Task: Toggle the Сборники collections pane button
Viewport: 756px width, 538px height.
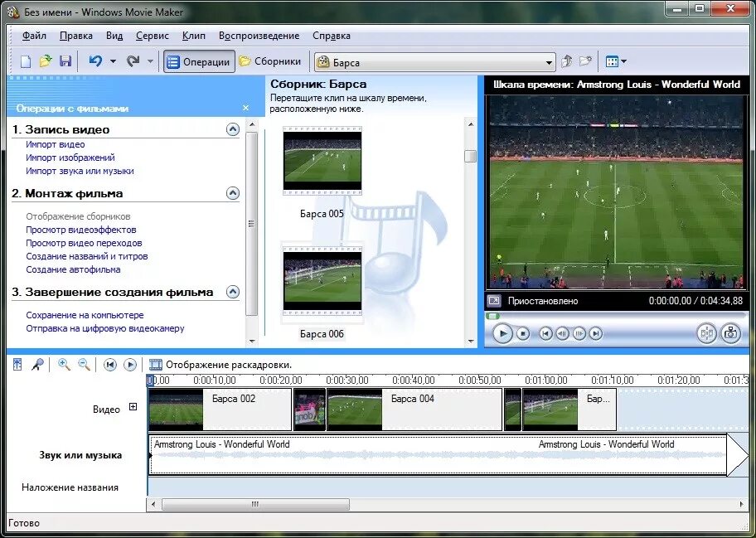Action: tap(270, 61)
